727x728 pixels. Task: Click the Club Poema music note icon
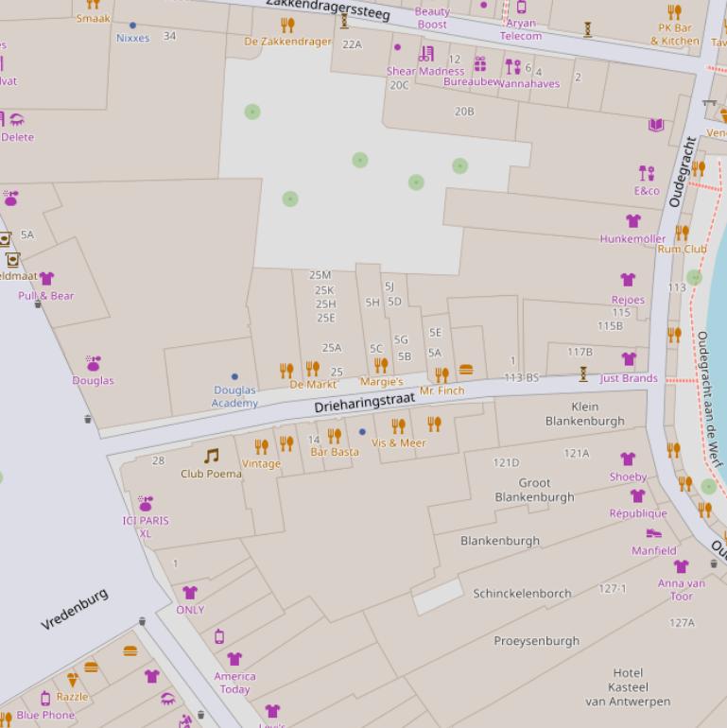(211, 457)
